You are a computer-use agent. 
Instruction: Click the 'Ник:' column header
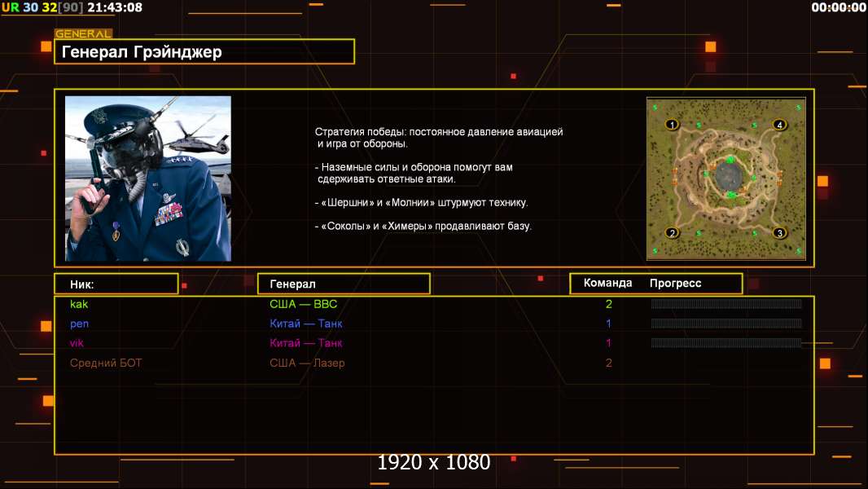coord(116,284)
